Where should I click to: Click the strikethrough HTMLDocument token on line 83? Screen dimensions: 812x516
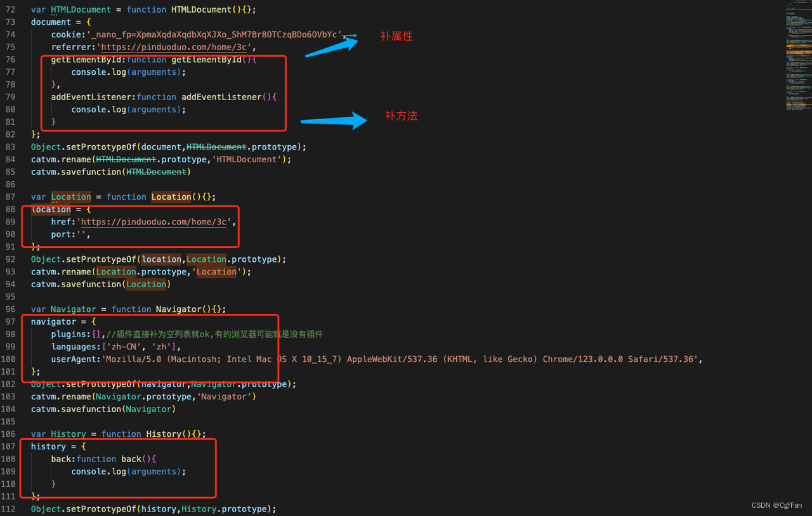tap(216, 146)
